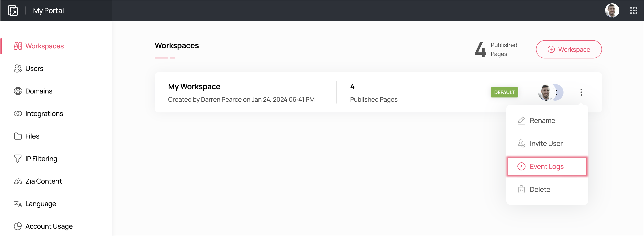Open the apps grid launcher icon
644x236 pixels.
[633, 10]
